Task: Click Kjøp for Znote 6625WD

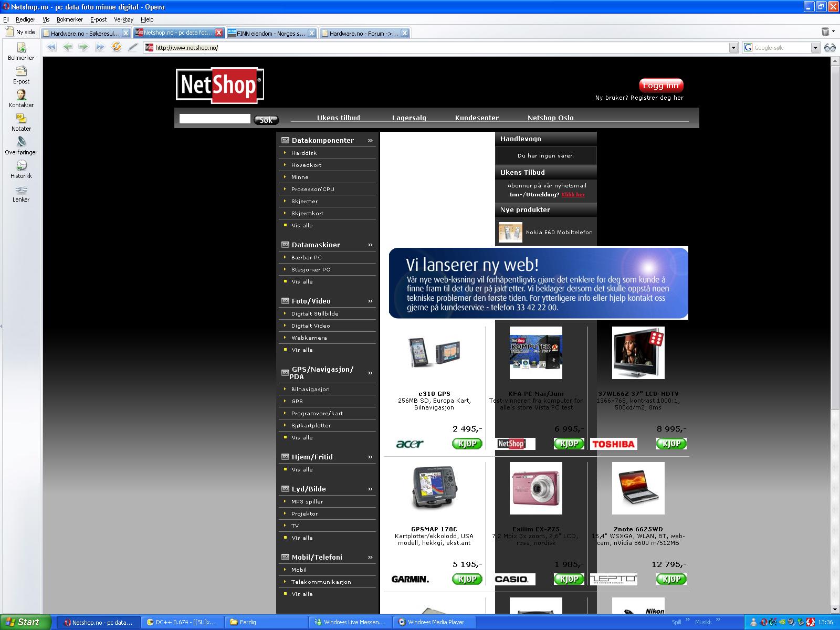Action: 671,579
